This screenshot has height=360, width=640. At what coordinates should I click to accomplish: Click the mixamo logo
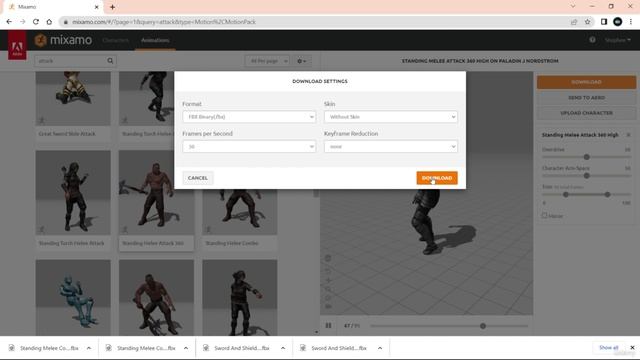click(63, 40)
